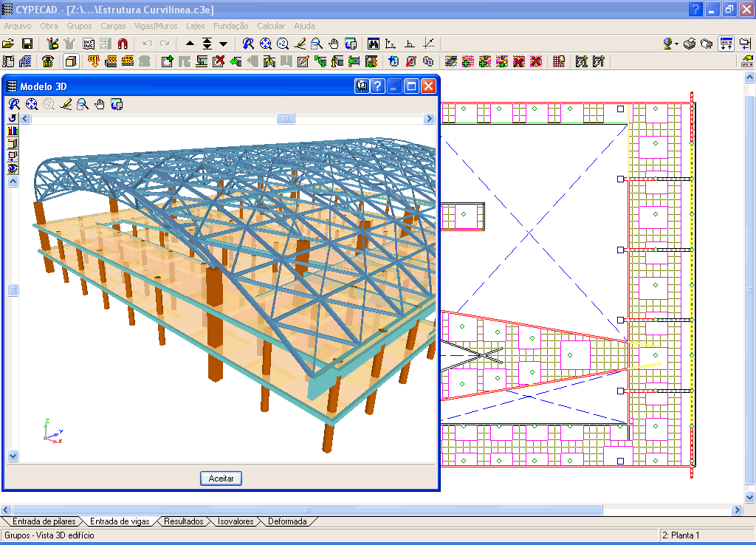The height and width of the screenshot is (545, 756).
Task: Click the printer icon in top toolbar
Action: point(690,44)
